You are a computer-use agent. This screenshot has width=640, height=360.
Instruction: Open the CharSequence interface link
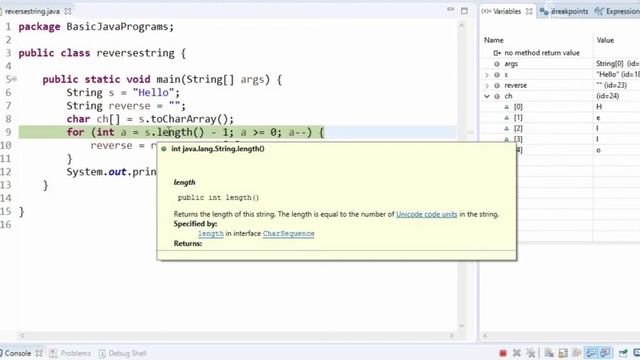(289, 233)
